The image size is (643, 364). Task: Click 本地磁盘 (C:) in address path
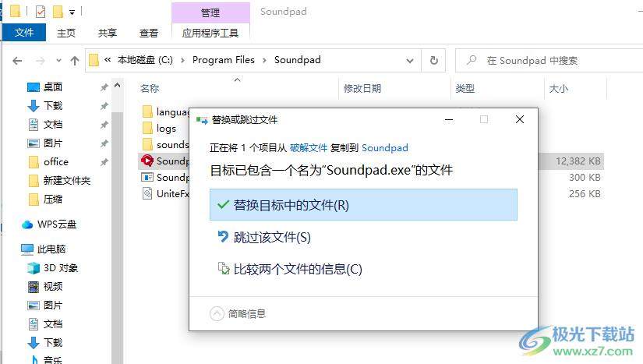145,60
